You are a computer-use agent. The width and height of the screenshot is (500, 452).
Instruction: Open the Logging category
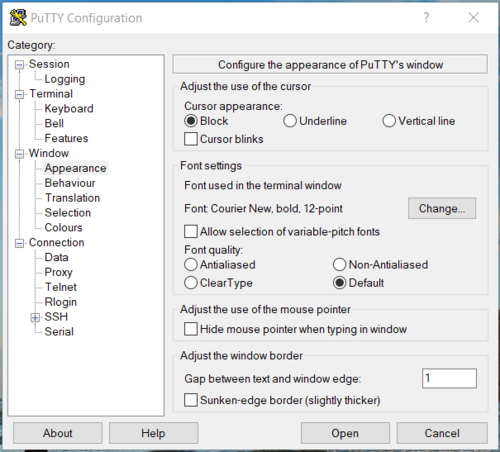[x=65, y=79]
